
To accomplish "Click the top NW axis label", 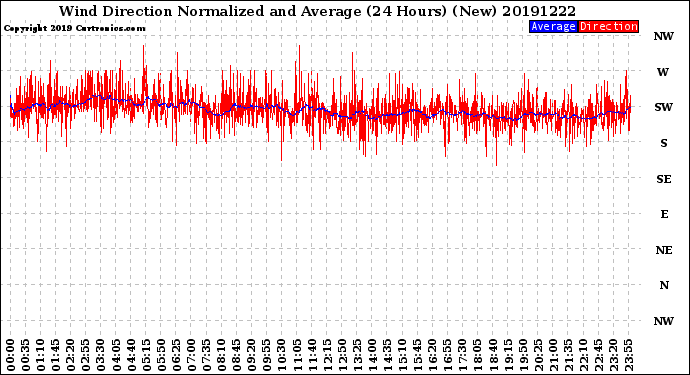I will click(x=664, y=37).
